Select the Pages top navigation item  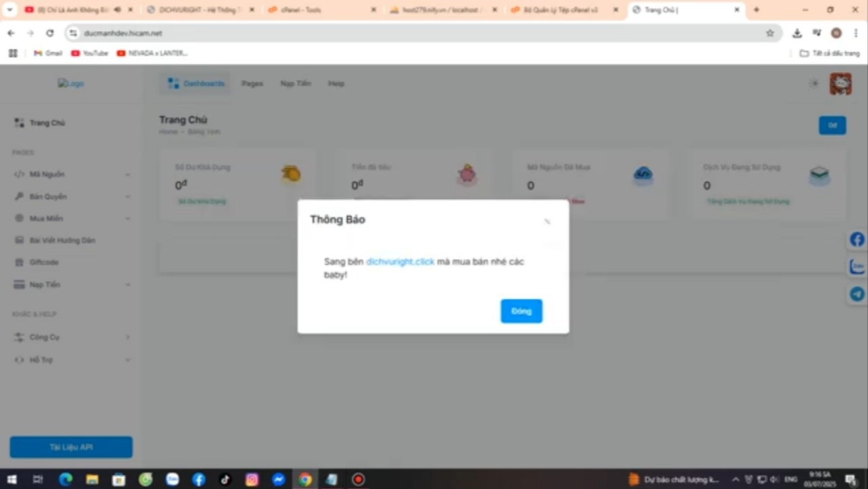(252, 84)
